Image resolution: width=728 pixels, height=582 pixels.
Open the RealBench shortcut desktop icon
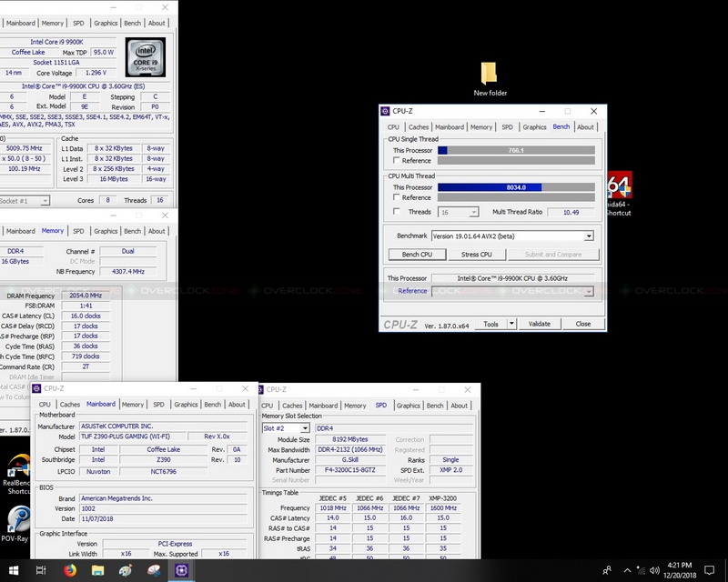pos(16,474)
